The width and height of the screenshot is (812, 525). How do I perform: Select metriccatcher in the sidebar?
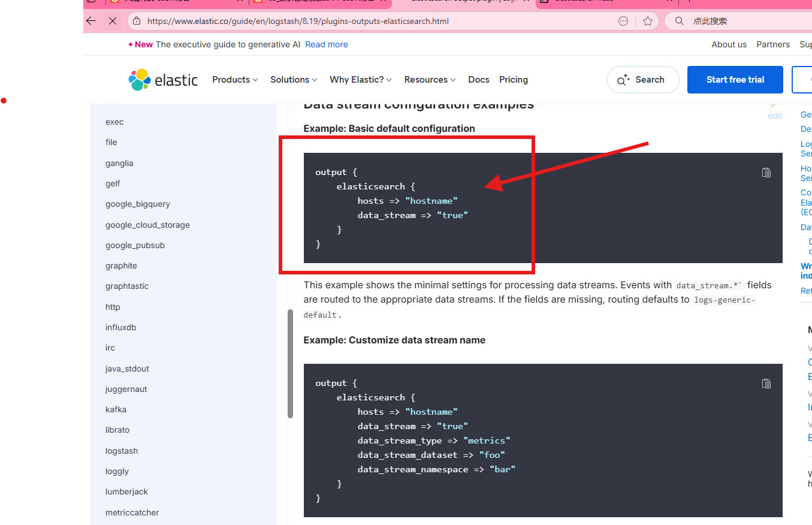(132, 512)
